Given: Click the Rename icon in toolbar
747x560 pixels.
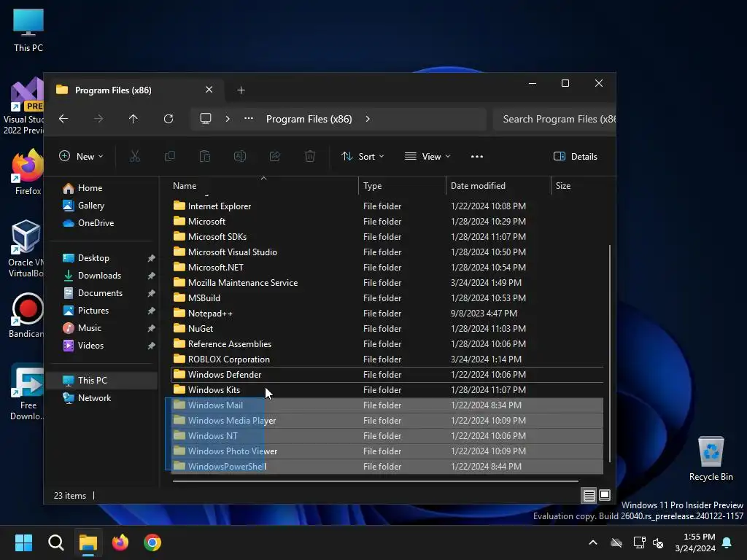Looking at the screenshot, I should pyautogui.click(x=239, y=156).
